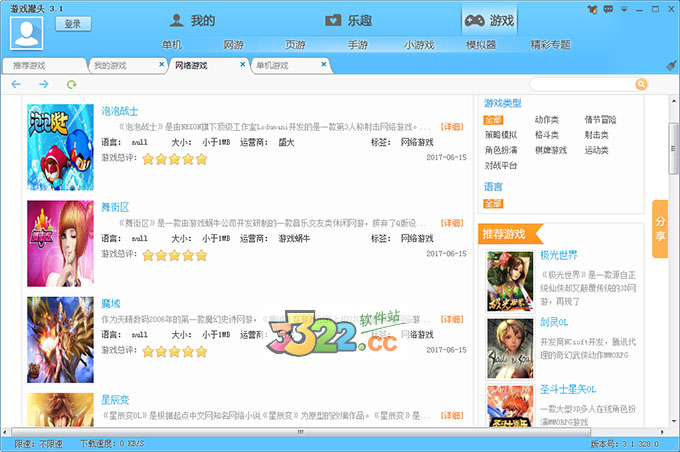Go forward with the right arrow
Viewport: 680px width, 452px height.
(44, 84)
